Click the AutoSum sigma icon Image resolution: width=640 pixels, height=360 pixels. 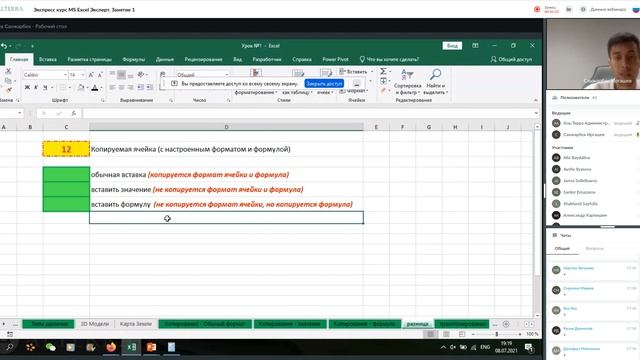click(x=383, y=71)
